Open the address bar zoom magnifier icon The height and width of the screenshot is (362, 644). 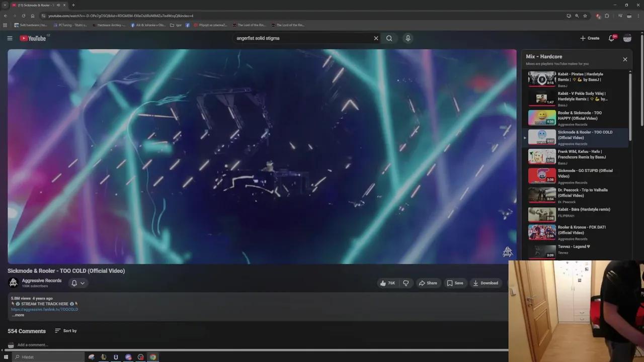point(577,16)
